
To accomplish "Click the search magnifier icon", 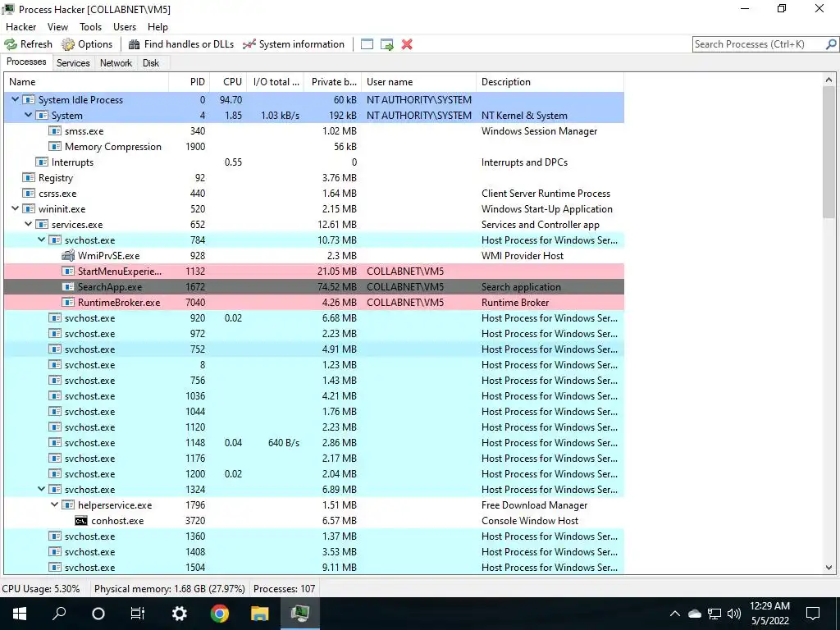I will pos(831,44).
